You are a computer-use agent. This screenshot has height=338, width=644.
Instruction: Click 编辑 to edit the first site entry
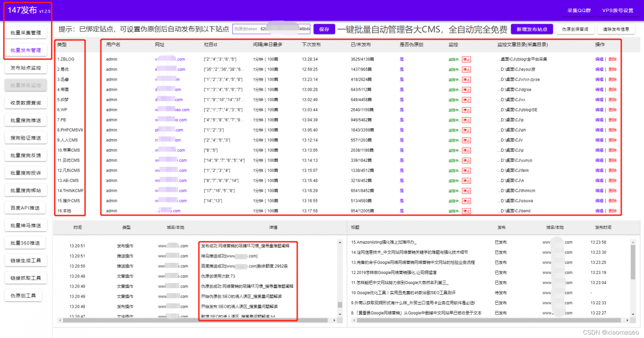(599, 59)
